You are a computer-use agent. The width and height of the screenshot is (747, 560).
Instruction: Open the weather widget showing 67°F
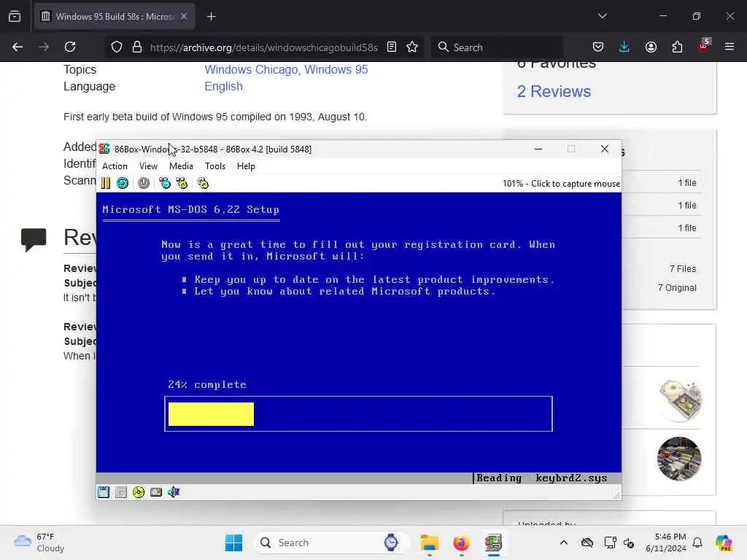[x=39, y=542]
